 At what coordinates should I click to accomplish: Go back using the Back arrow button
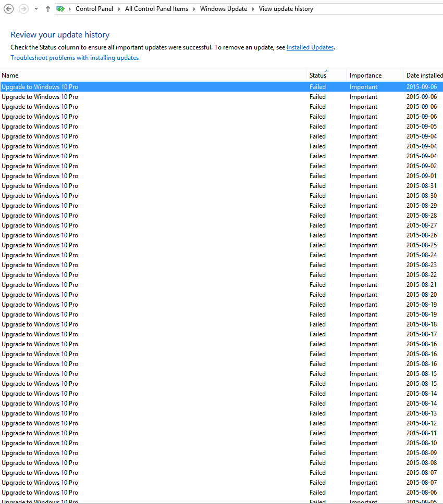(x=9, y=9)
